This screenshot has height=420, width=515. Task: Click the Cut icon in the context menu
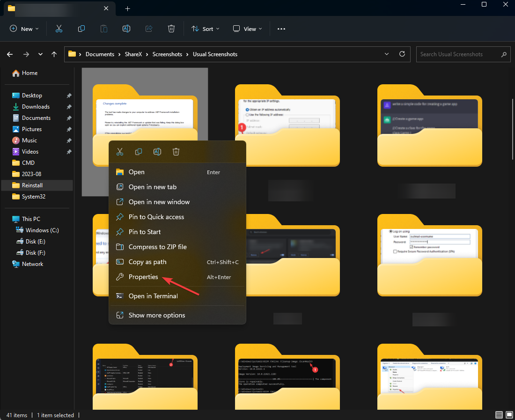click(x=120, y=152)
